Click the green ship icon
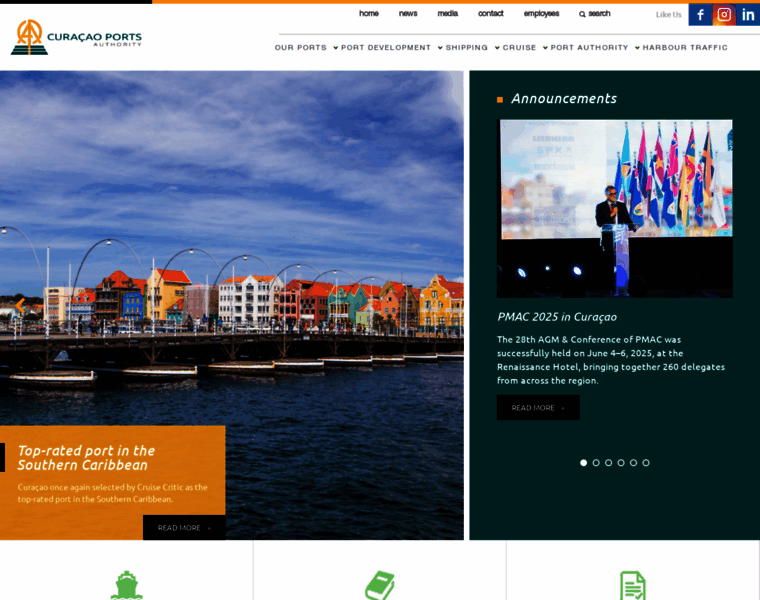Viewport: 760px width, 600px height. (127, 585)
